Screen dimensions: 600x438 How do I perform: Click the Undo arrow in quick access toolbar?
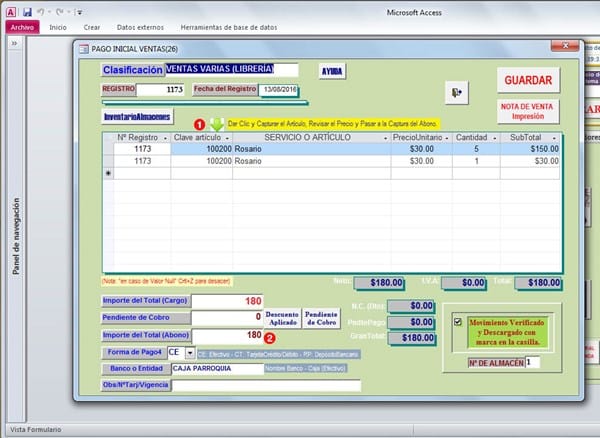[x=42, y=10]
